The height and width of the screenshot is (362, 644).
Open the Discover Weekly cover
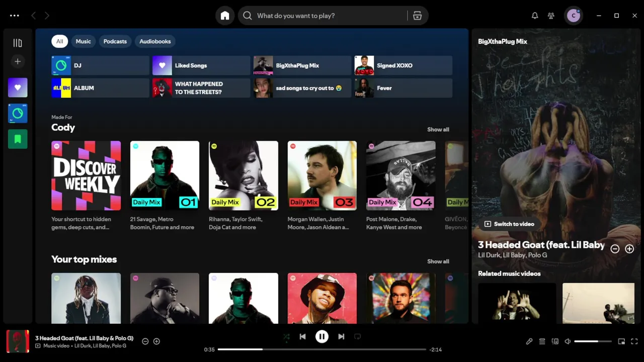(x=86, y=175)
